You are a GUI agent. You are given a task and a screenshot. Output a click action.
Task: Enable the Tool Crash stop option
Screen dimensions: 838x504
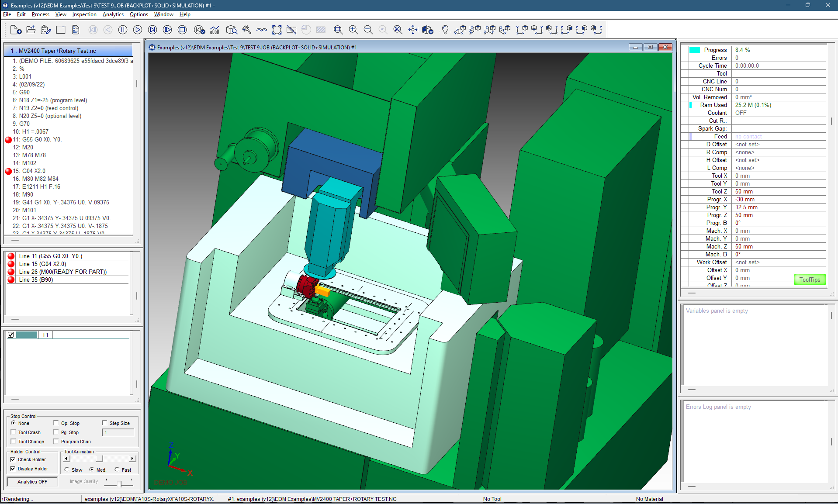click(14, 432)
